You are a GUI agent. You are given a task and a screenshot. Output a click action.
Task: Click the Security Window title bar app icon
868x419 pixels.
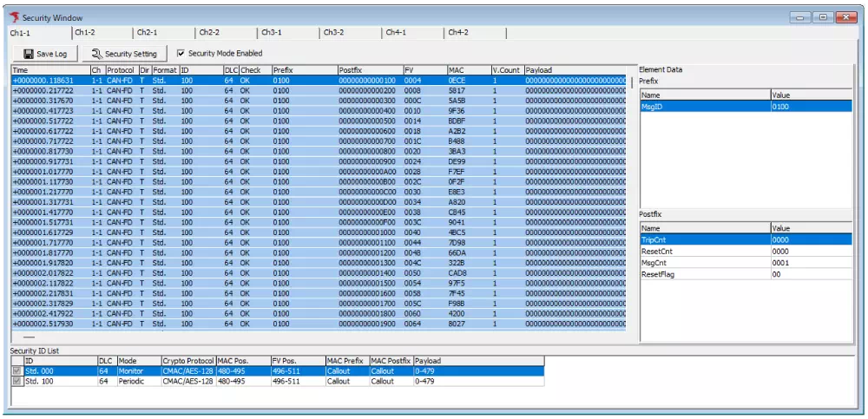point(13,16)
